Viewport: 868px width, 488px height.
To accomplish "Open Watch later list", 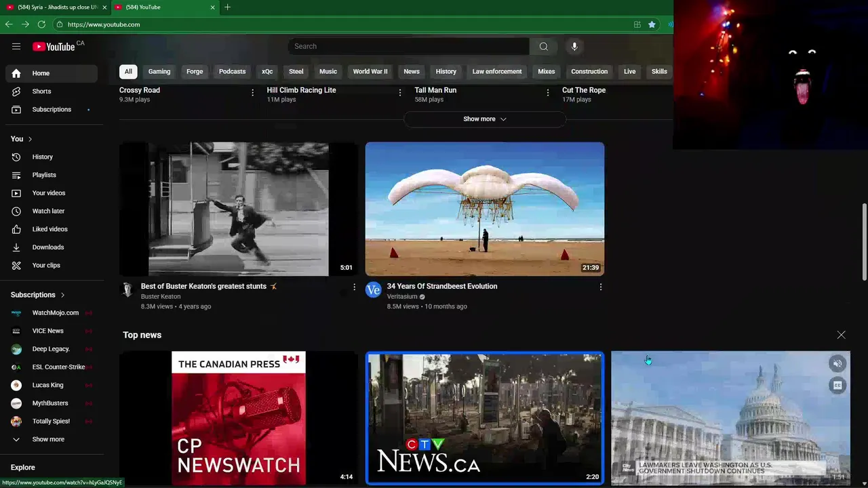I will 52,211.
